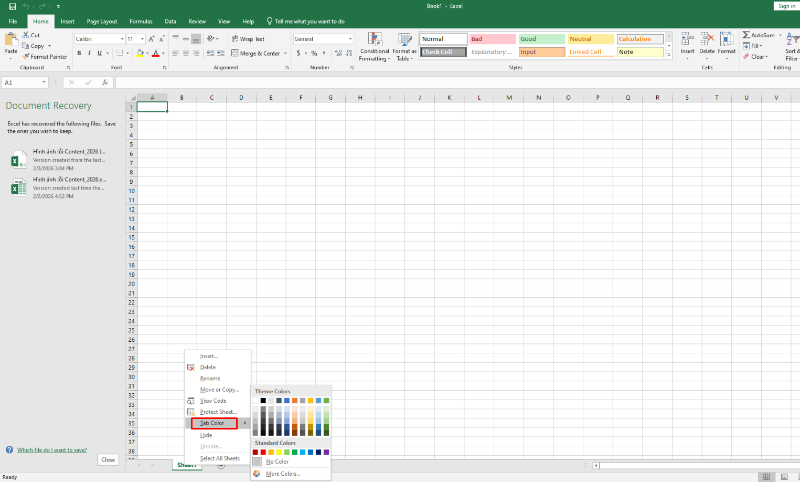Expand the Tab Color submenu arrow
Viewport: 800px width, 482px height.
tap(245, 423)
